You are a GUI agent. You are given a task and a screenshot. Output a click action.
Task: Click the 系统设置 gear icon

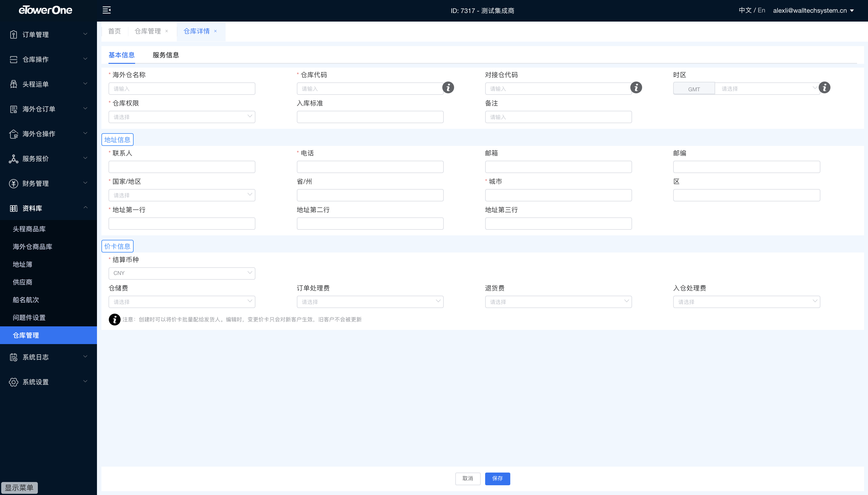click(14, 382)
